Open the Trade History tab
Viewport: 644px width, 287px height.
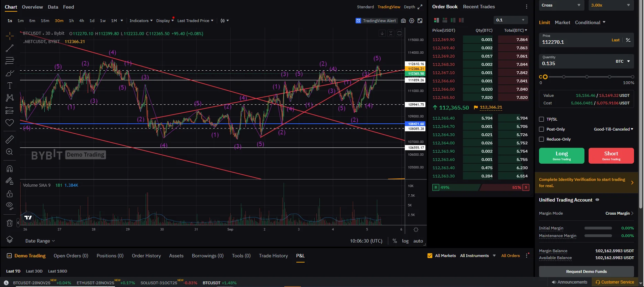point(273,256)
